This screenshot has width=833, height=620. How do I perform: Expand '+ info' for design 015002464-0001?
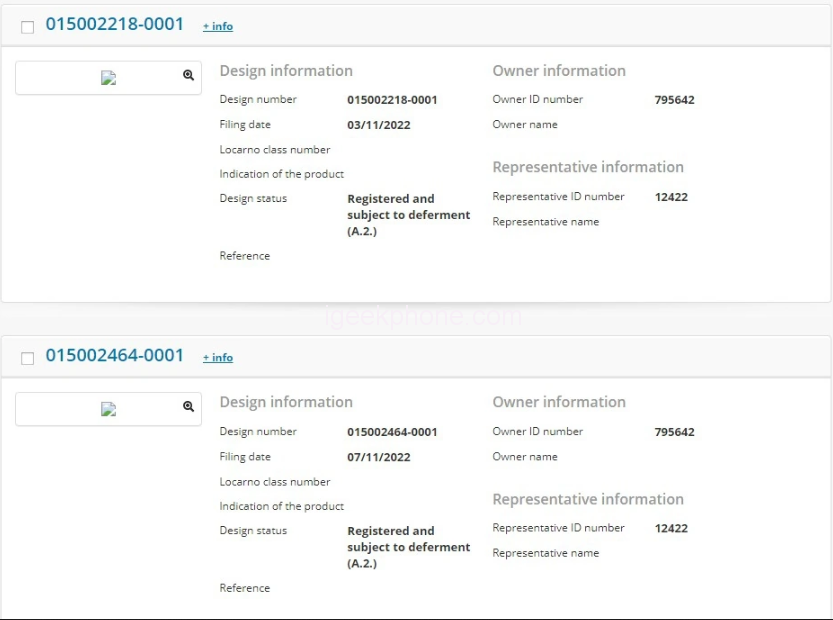218,357
